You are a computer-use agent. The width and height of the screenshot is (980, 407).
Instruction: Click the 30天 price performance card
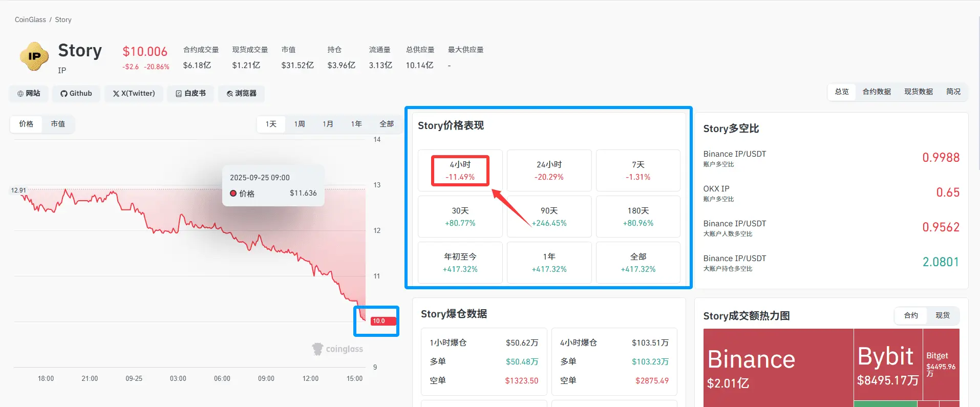(460, 217)
